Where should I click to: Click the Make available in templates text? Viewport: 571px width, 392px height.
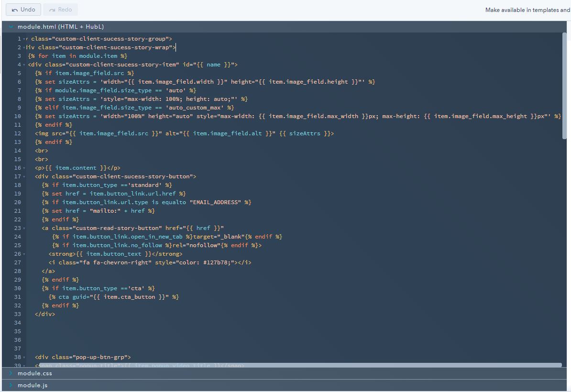[x=526, y=10]
